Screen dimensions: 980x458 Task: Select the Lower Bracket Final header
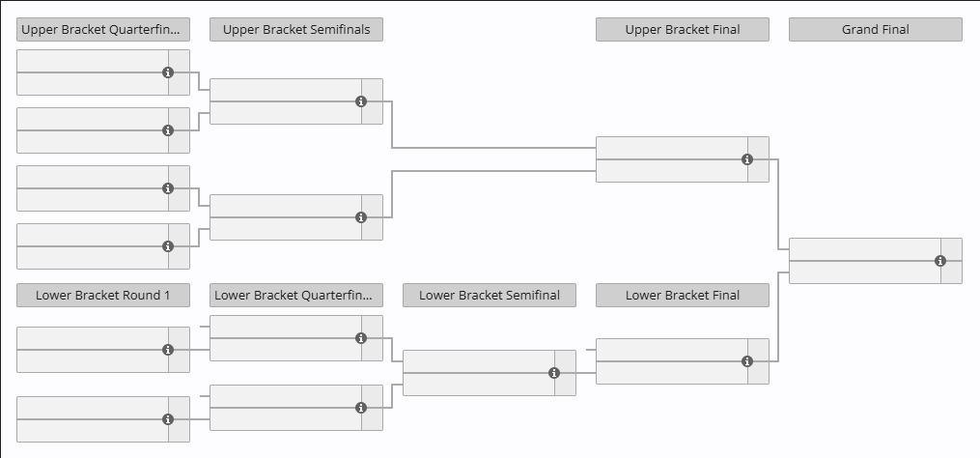click(683, 296)
